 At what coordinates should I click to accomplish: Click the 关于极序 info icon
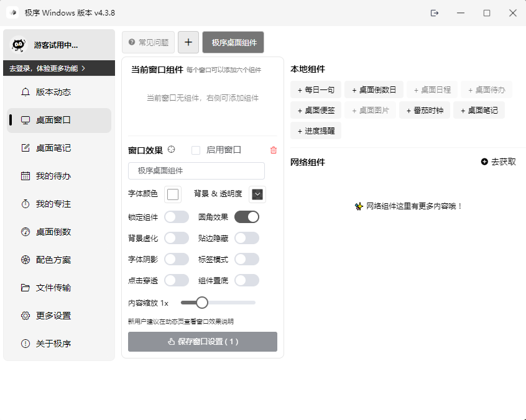pyautogui.click(x=25, y=344)
